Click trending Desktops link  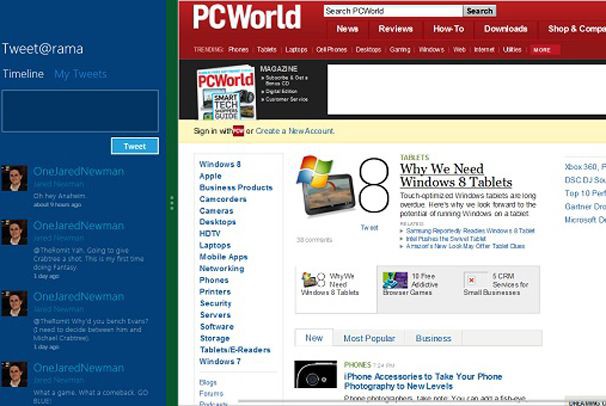[368, 49]
